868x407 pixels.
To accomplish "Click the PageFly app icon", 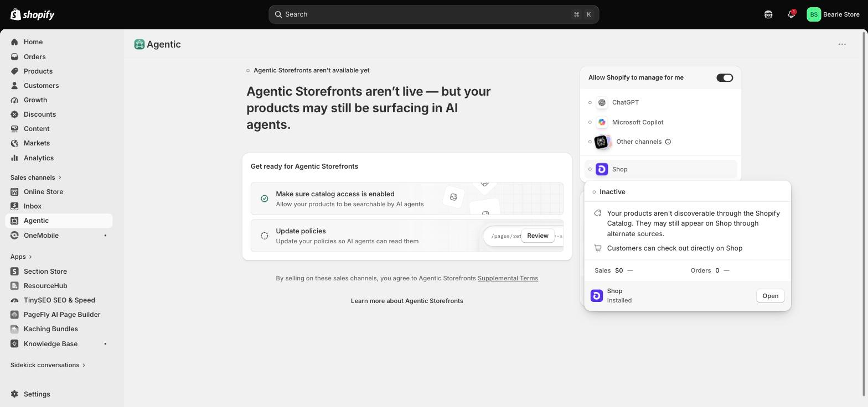I will click(14, 314).
